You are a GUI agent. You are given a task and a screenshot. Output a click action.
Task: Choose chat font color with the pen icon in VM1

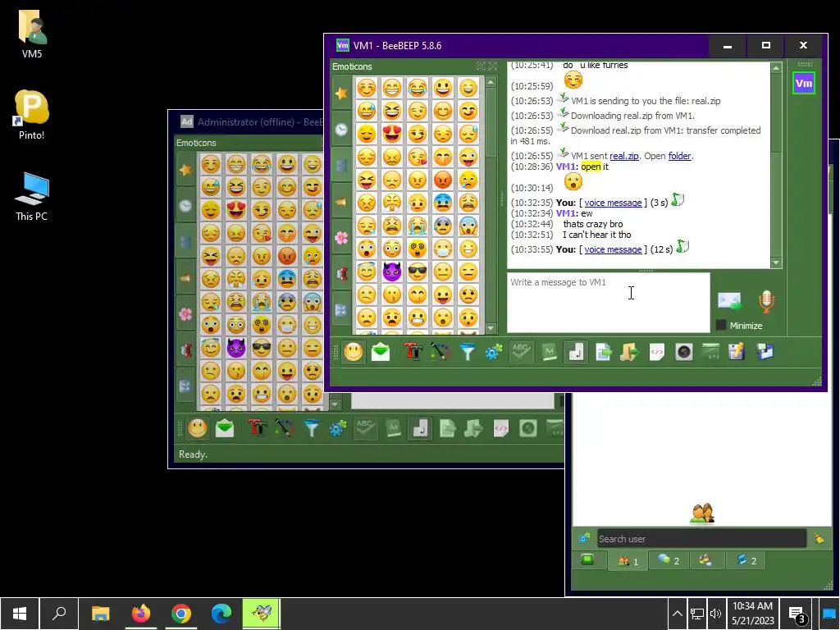click(x=440, y=352)
